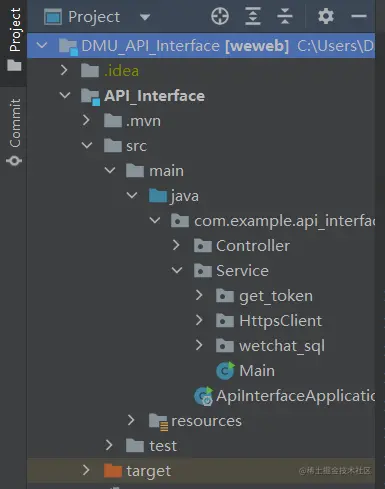
Task: Select the wetchat_sql label
Action: pyautogui.click(x=282, y=346)
